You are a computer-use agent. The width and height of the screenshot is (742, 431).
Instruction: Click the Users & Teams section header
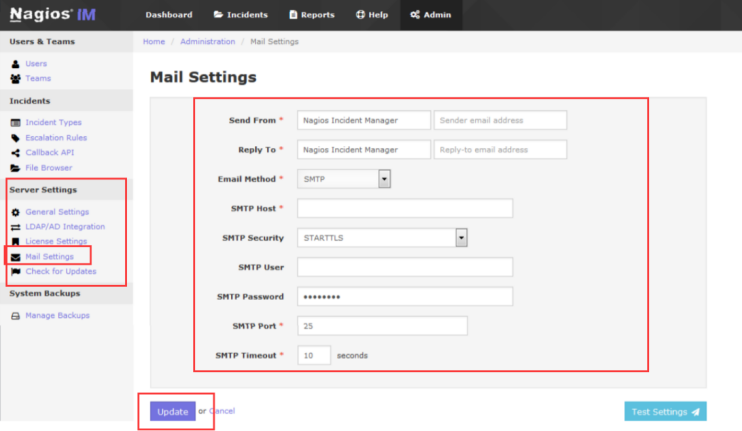click(x=42, y=42)
